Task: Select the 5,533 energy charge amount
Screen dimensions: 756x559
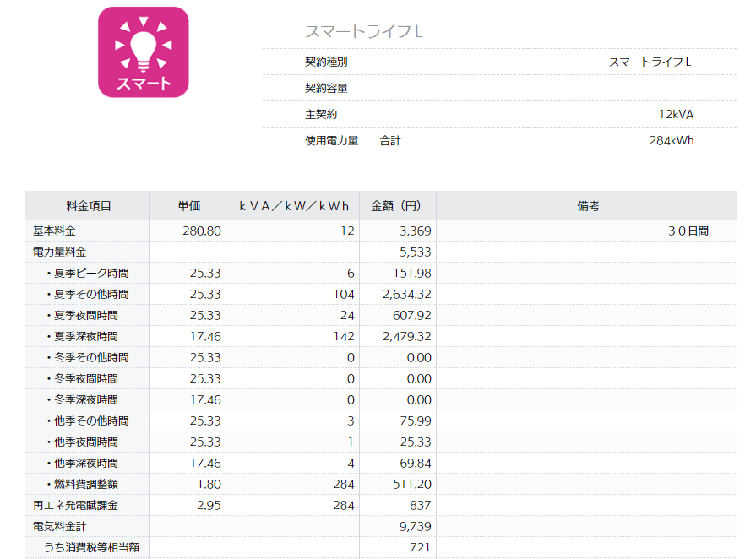Action: pyautogui.click(x=415, y=252)
